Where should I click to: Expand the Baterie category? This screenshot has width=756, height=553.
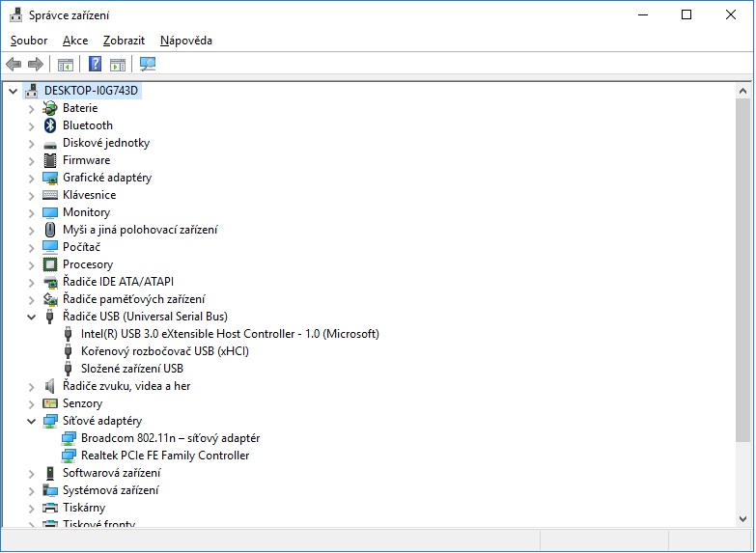coord(31,108)
